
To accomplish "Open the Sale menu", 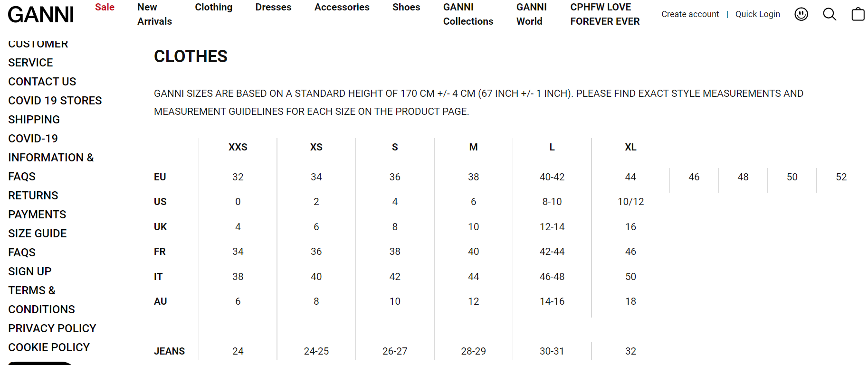I will 105,7.
